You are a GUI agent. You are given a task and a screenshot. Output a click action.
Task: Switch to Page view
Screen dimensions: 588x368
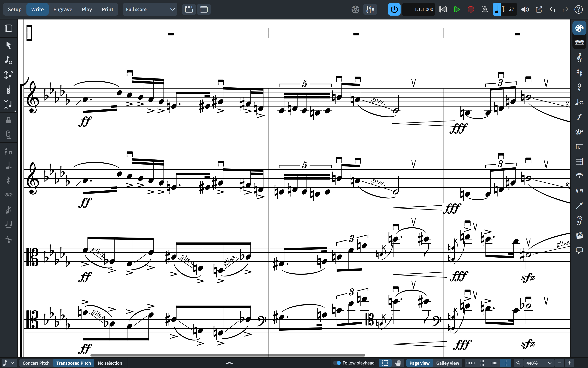click(x=419, y=363)
